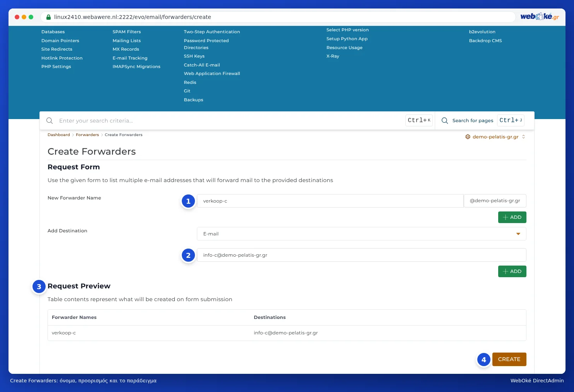Click ADD button under forwarder name
574x392 pixels.
pyautogui.click(x=512, y=217)
